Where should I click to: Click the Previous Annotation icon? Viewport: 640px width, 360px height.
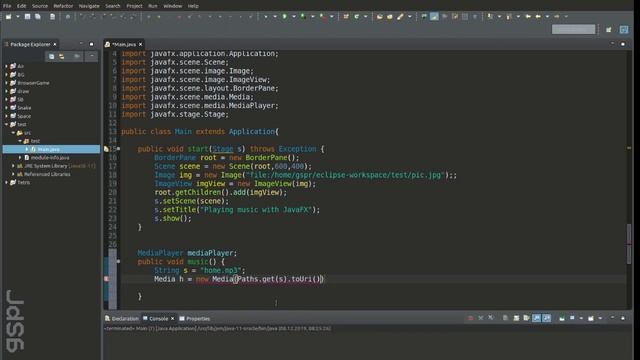tap(509, 16)
